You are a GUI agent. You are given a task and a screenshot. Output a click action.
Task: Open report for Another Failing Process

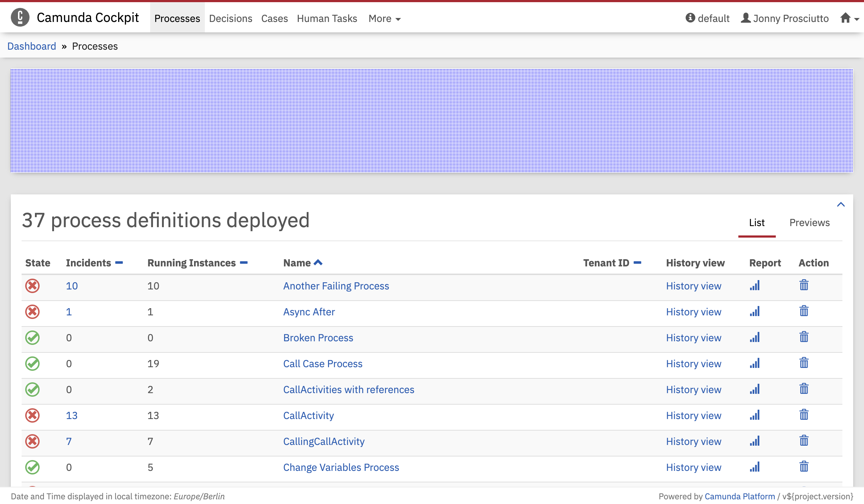755,285
